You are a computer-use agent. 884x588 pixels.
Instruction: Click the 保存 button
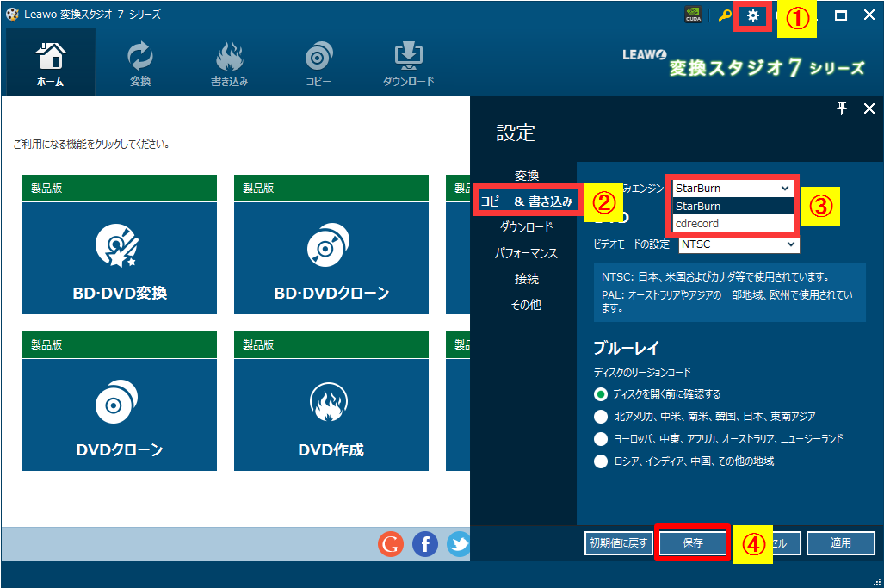click(693, 543)
